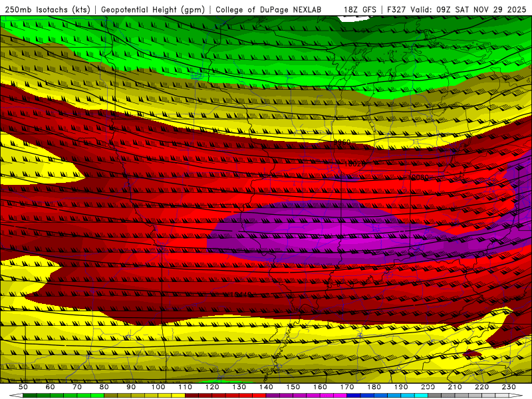The width and height of the screenshot is (532, 399).
Task: Click the 180 value on the color scale
Action: (374, 387)
